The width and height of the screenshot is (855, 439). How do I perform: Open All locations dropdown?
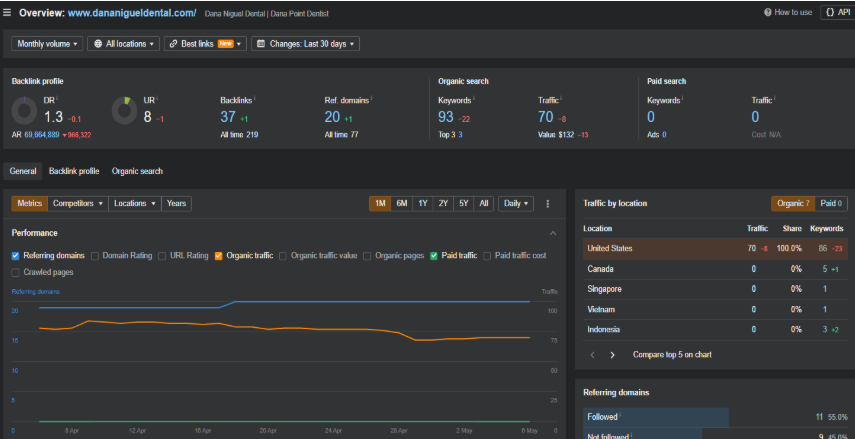123,44
